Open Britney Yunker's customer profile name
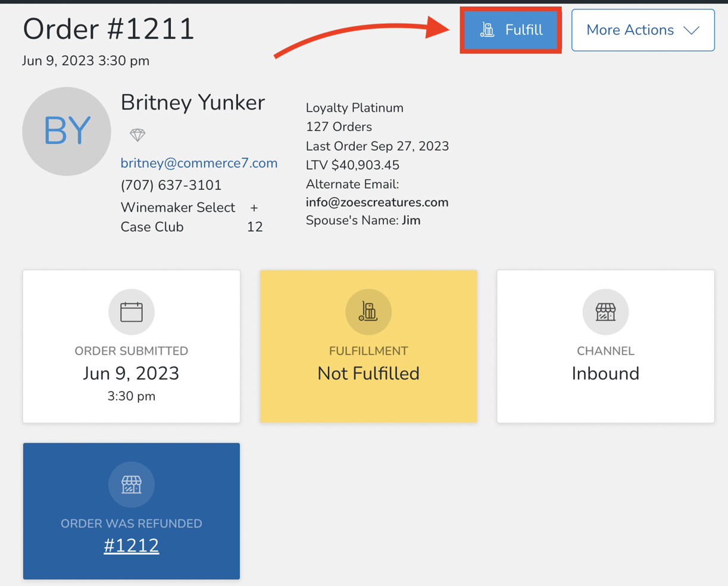The height and width of the screenshot is (586, 728). click(192, 102)
